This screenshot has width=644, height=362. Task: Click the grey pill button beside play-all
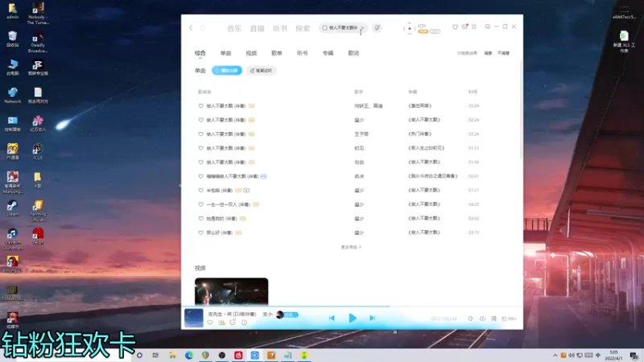(261, 71)
